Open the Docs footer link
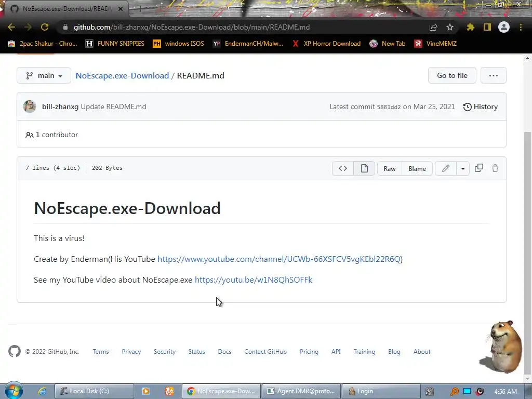This screenshot has height=399, width=532. tap(224, 352)
